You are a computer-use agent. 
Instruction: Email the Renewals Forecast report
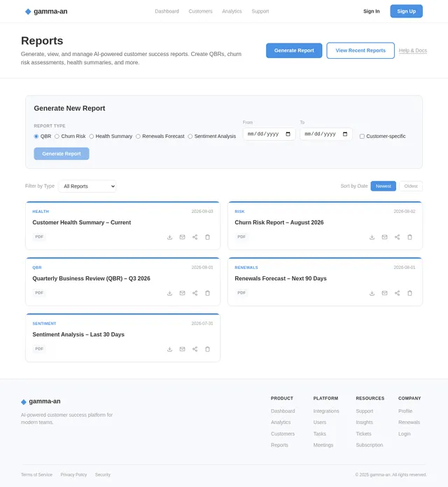point(385,293)
